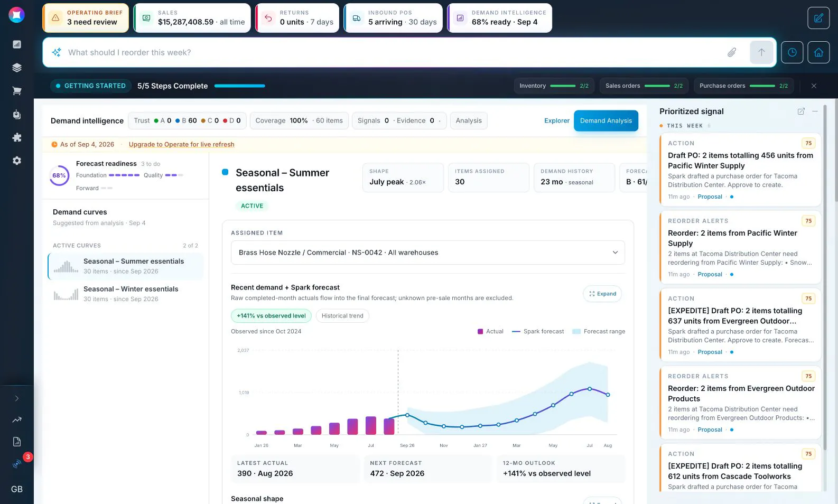The image size is (838, 504).
Task: Expand the Recent demand chart
Action: click(602, 294)
